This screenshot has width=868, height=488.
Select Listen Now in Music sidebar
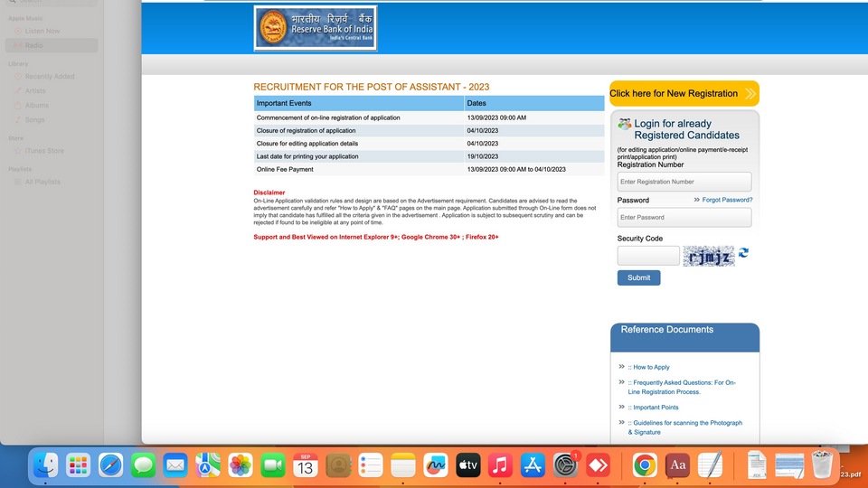[x=52, y=31]
